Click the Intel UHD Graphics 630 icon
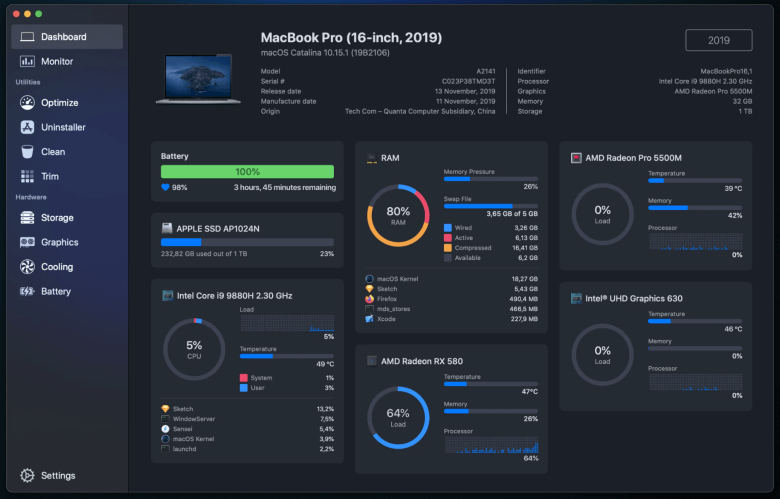The height and width of the screenshot is (499, 780). pos(576,299)
